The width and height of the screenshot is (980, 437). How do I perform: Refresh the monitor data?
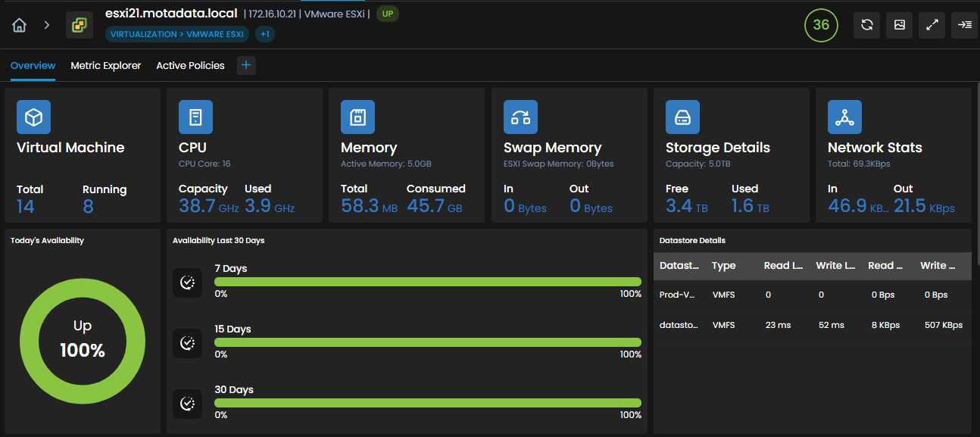pos(867,25)
